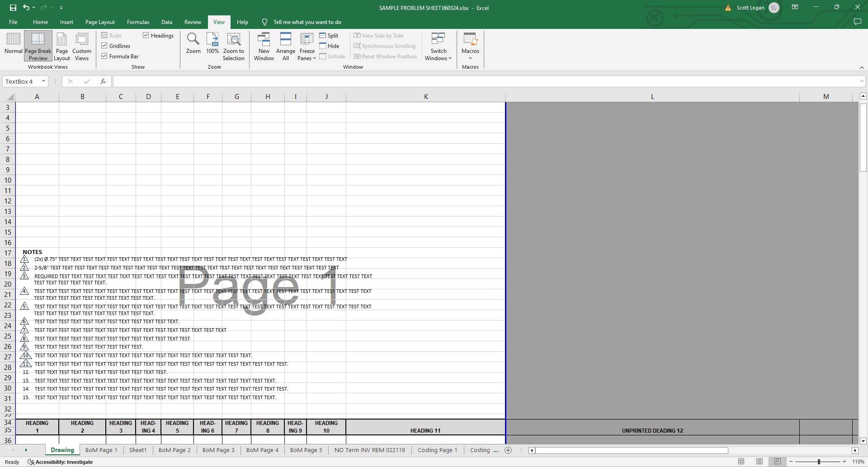Zoom to Selection
This screenshot has height=467, width=868.
click(233, 46)
